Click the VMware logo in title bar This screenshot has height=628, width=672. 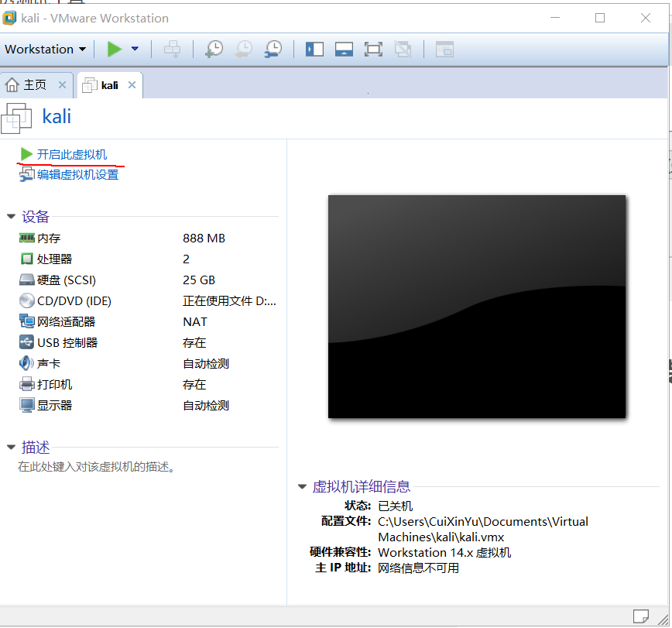coord(9,18)
